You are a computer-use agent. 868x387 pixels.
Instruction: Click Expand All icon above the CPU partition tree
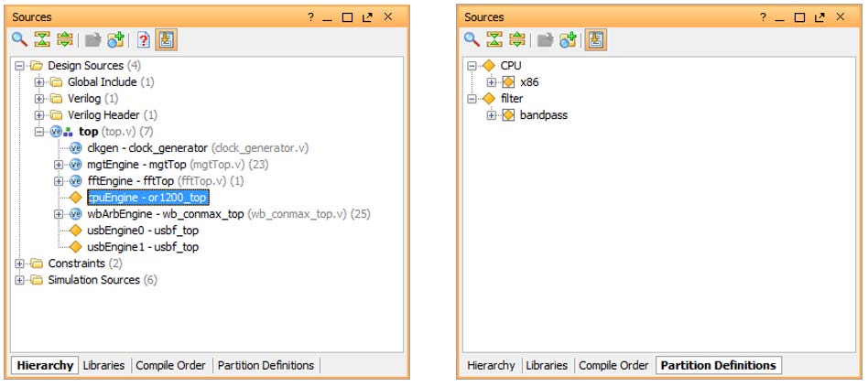pos(517,39)
